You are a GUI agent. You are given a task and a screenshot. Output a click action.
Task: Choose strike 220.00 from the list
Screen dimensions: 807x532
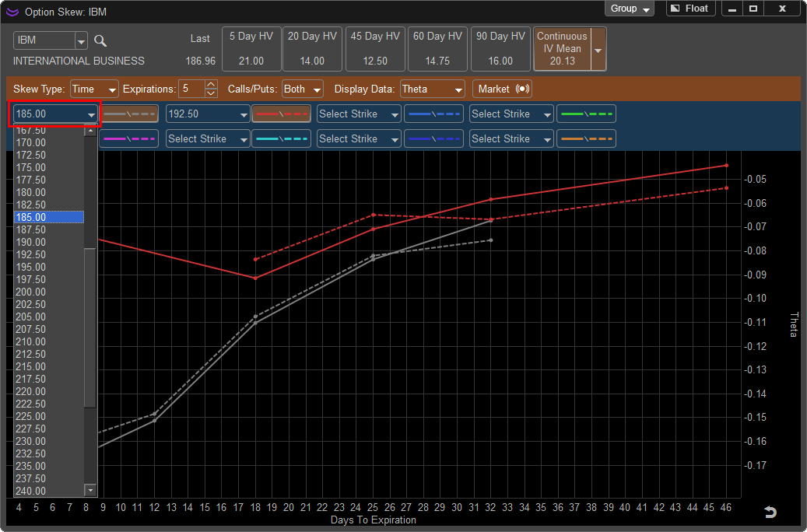click(x=49, y=391)
